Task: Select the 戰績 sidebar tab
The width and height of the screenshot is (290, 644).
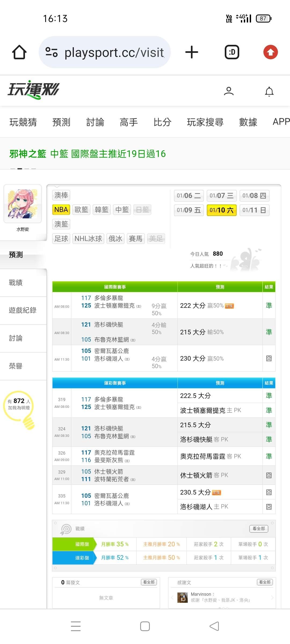Action: [23, 283]
